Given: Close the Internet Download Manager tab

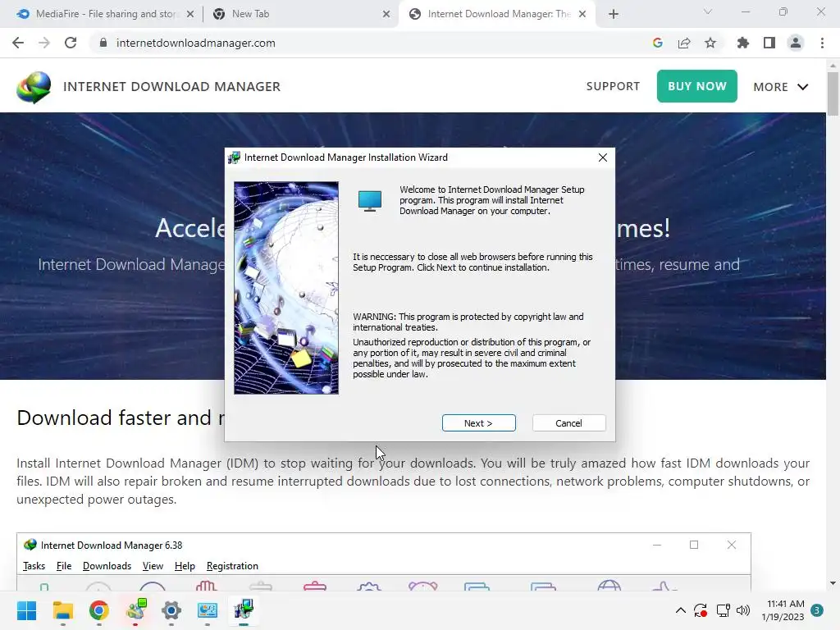Looking at the screenshot, I should click(x=583, y=15).
